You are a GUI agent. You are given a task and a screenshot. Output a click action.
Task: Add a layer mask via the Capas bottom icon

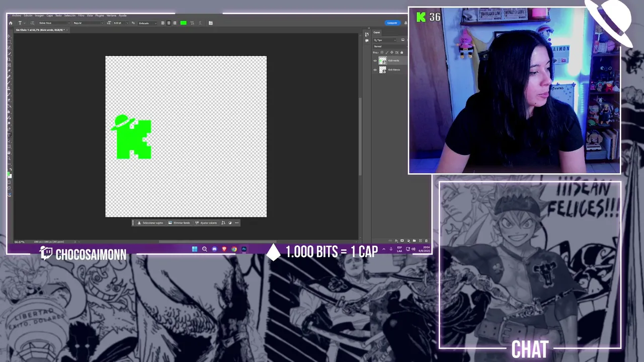tap(402, 241)
